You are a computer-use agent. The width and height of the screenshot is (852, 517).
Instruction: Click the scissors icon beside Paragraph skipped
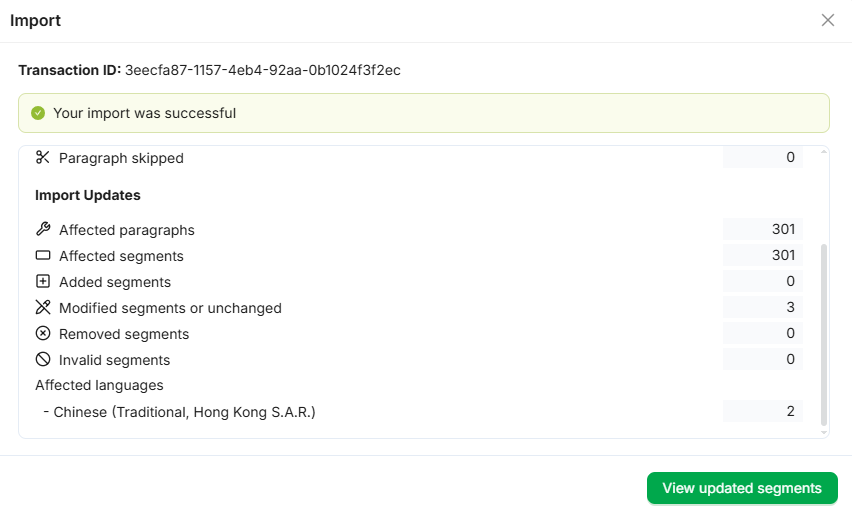pos(42,157)
